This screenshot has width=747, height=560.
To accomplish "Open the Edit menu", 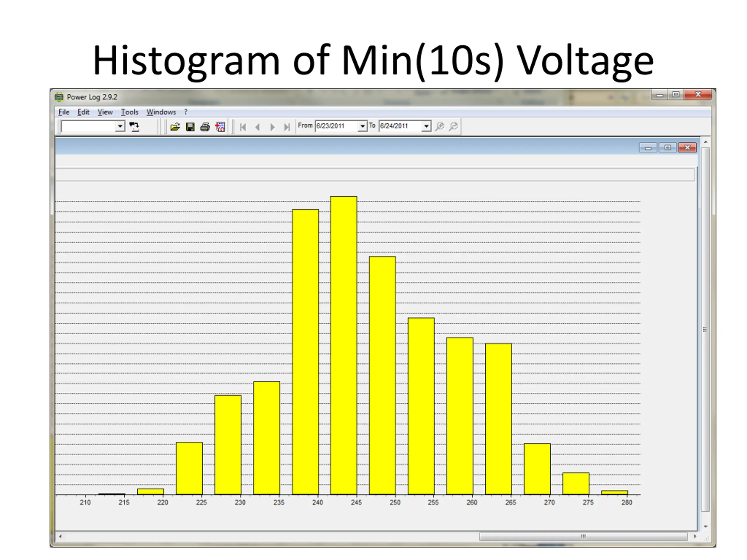I will click(x=83, y=112).
